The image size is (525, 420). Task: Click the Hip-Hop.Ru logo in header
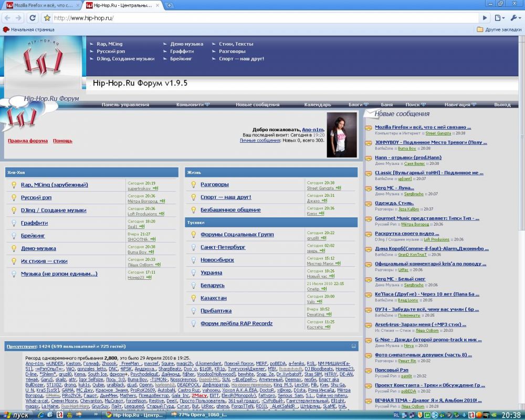43,61
